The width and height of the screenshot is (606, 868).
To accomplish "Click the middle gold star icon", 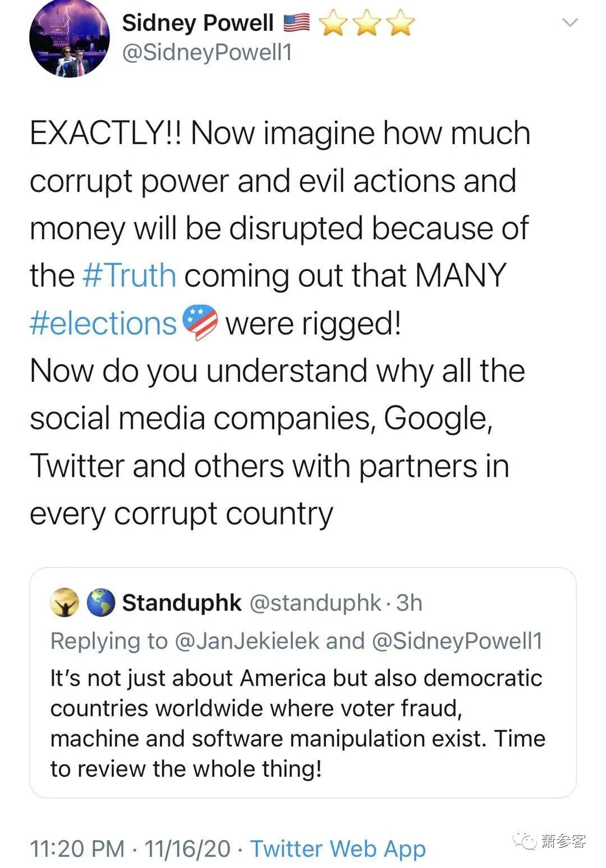I will coord(368,24).
